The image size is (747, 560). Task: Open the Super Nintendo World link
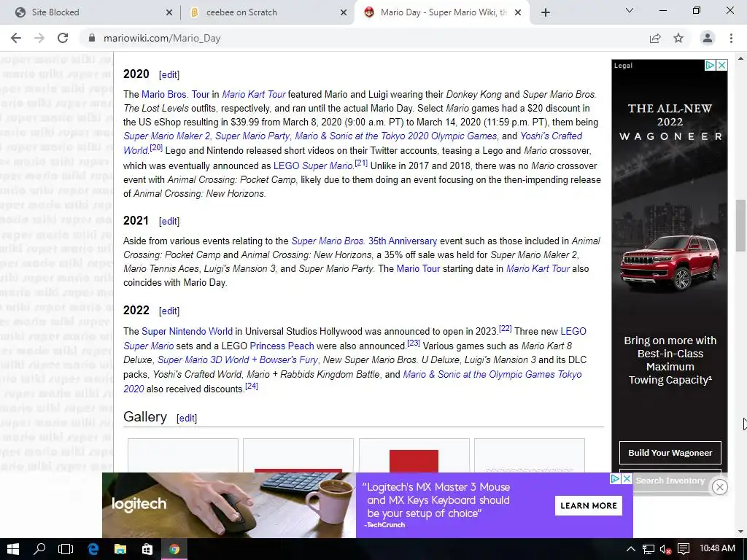click(x=187, y=332)
